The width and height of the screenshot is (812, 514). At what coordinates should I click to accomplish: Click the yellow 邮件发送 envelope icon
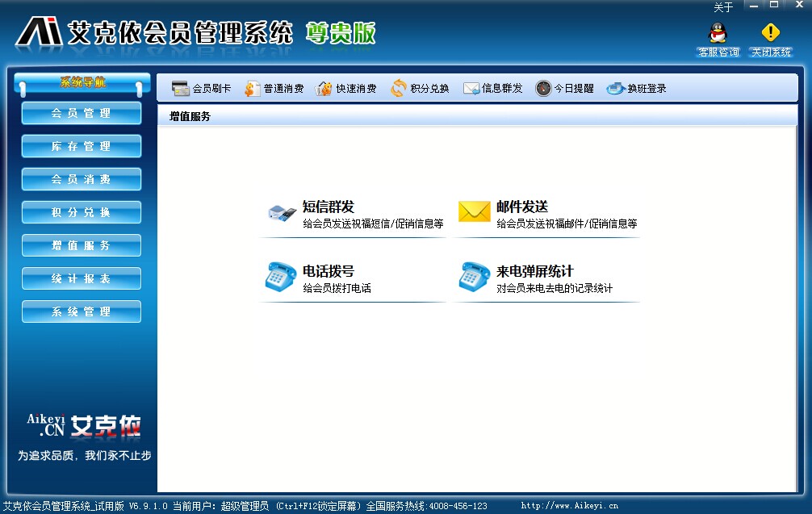475,211
